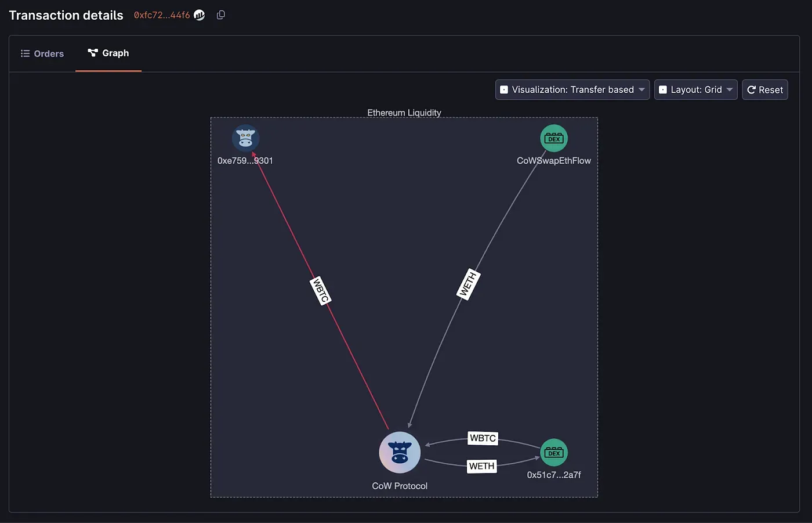Open the Layout: Grid dropdown
Screen dimensions: 812x523
(695, 89)
